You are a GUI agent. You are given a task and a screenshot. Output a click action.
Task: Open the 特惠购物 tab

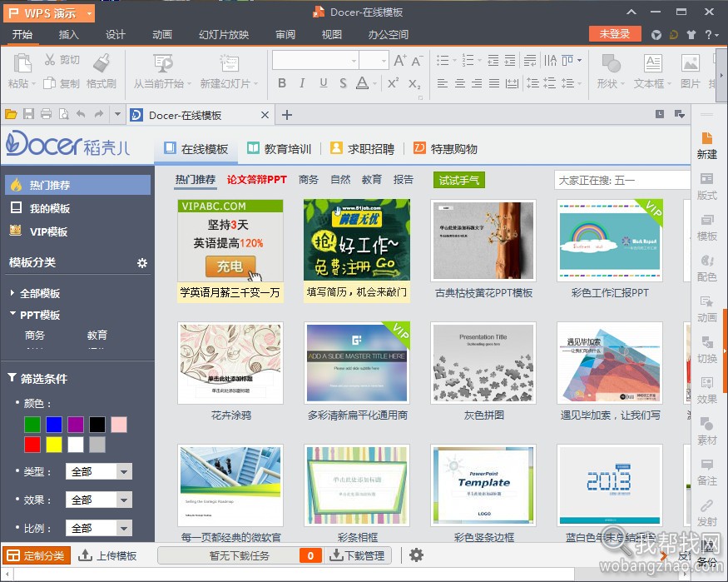445,149
